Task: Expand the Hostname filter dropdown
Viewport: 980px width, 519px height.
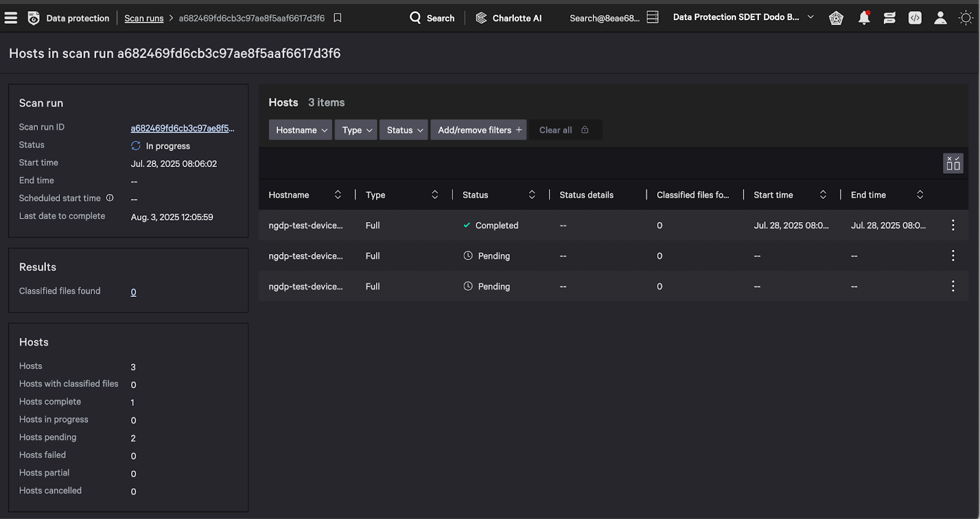Action: coord(301,130)
